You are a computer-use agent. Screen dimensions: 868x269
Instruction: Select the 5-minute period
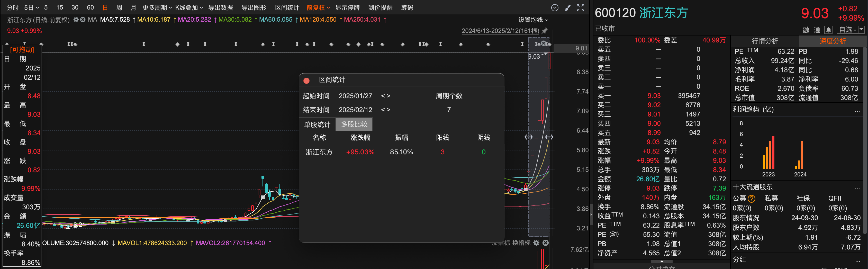coord(46,7)
